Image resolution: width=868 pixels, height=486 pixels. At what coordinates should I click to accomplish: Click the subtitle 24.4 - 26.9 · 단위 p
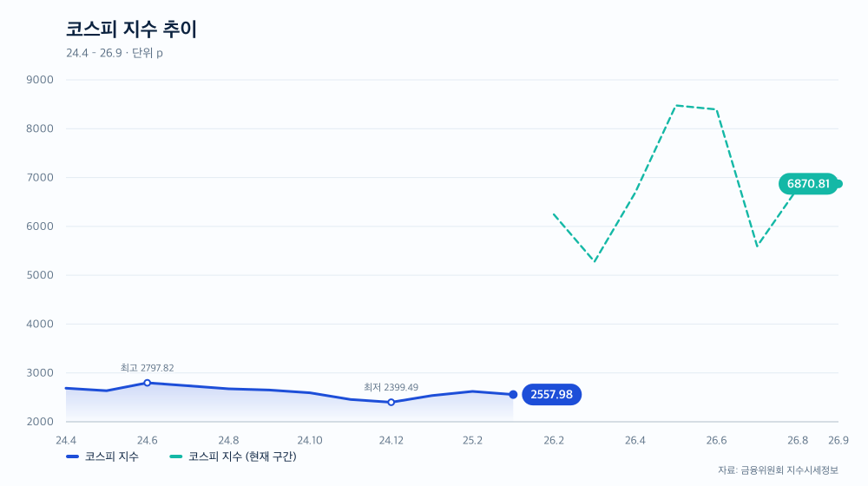click(115, 53)
